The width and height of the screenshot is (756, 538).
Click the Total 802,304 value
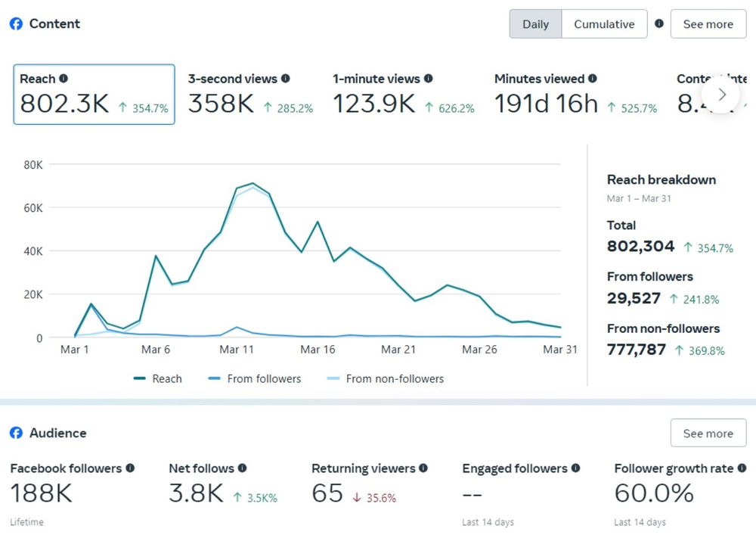tap(641, 246)
